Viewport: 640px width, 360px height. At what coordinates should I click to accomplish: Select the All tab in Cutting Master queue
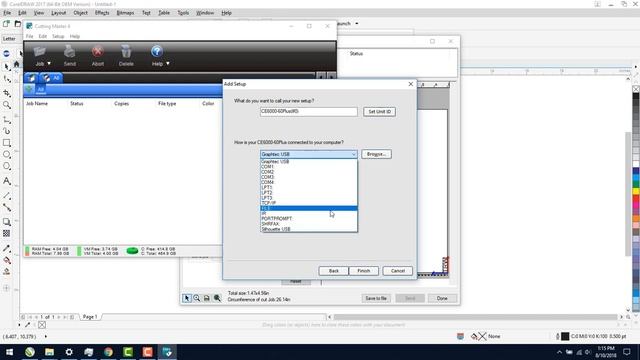tap(52, 78)
